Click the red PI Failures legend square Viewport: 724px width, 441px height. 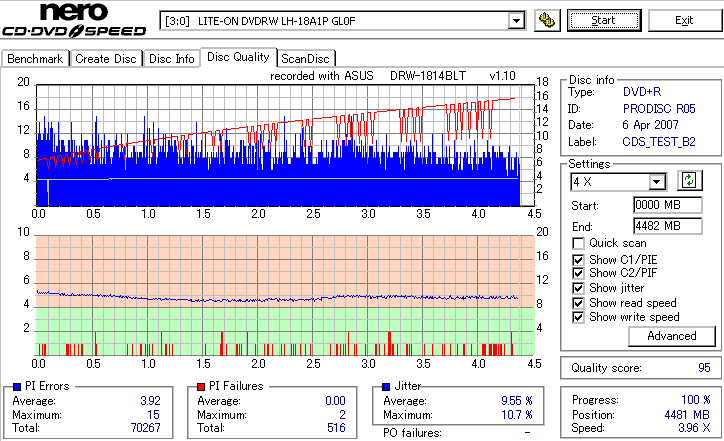(201, 387)
